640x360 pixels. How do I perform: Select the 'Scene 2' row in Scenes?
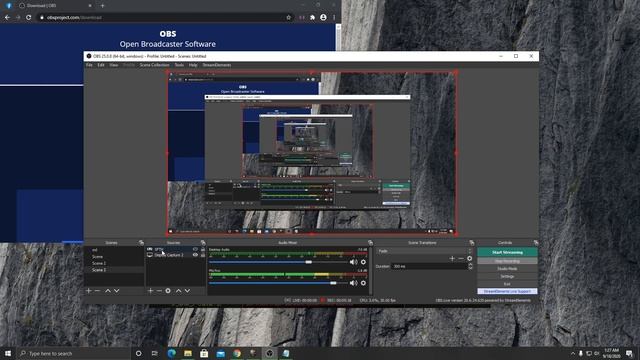click(x=114, y=263)
